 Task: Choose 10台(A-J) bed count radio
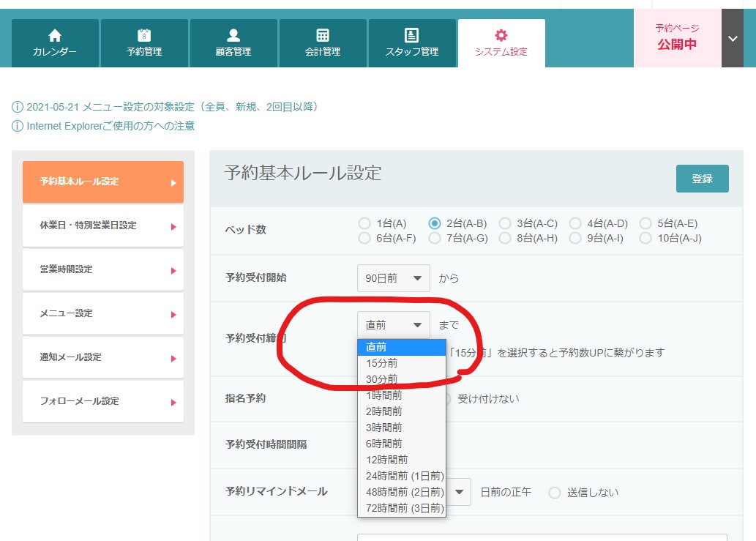coord(645,238)
